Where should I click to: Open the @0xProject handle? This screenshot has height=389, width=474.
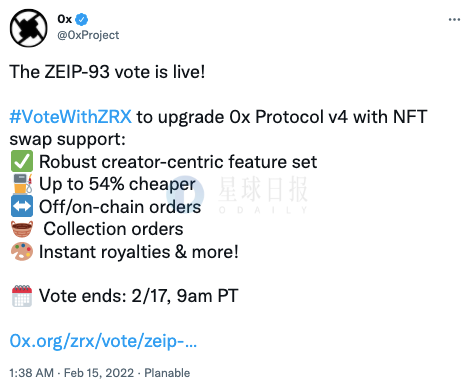pyautogui.click(x=88, y=35)
